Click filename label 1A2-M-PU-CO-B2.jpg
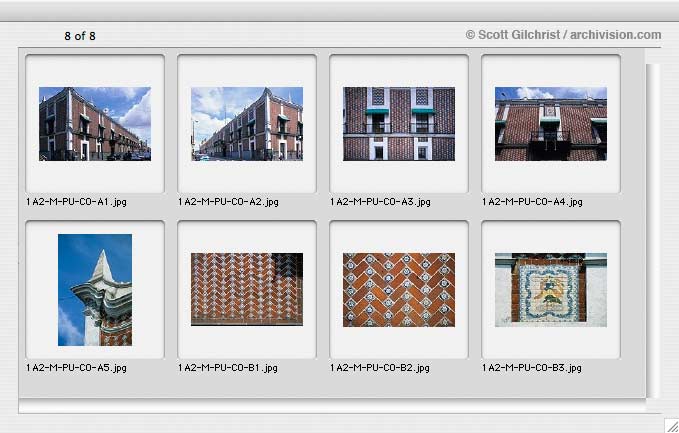Image resolution: width=679 pixels, height=433 pixels. (380, 368)
